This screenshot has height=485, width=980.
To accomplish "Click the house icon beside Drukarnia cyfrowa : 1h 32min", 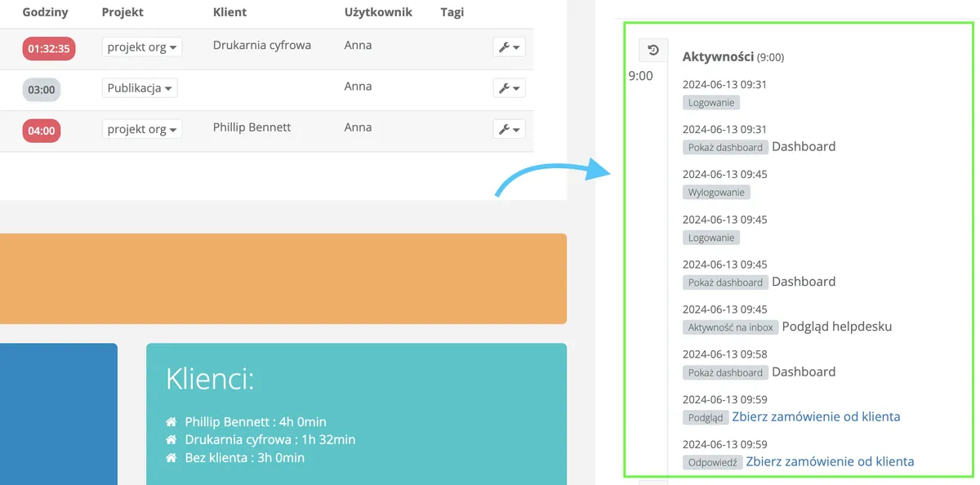I will click(x=171, y=440).
